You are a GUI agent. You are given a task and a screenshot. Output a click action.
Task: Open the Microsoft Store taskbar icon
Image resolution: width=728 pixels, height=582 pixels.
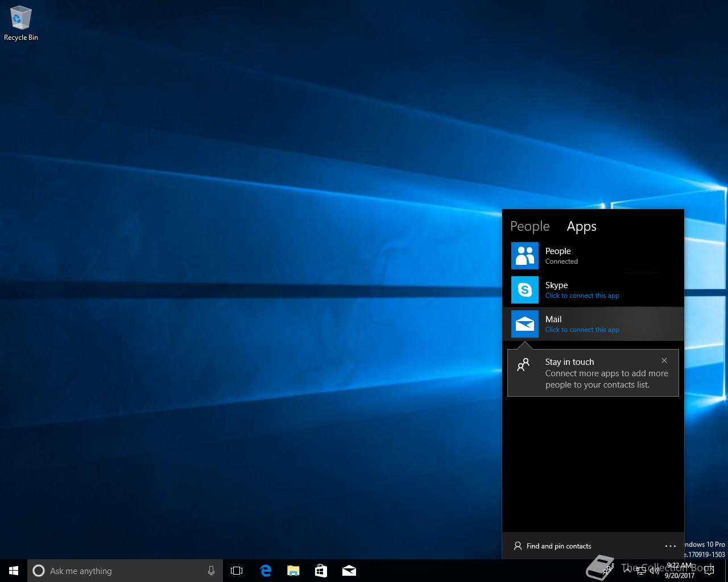point(321,571)
